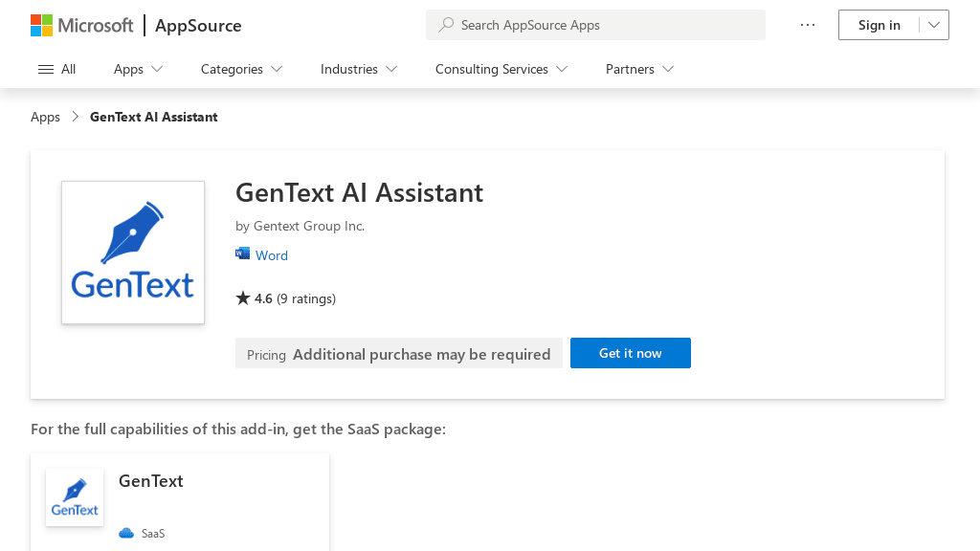Click the SaaS cloud icon
Viewport: 980px width, 551px height.
(x=125, y=533)
